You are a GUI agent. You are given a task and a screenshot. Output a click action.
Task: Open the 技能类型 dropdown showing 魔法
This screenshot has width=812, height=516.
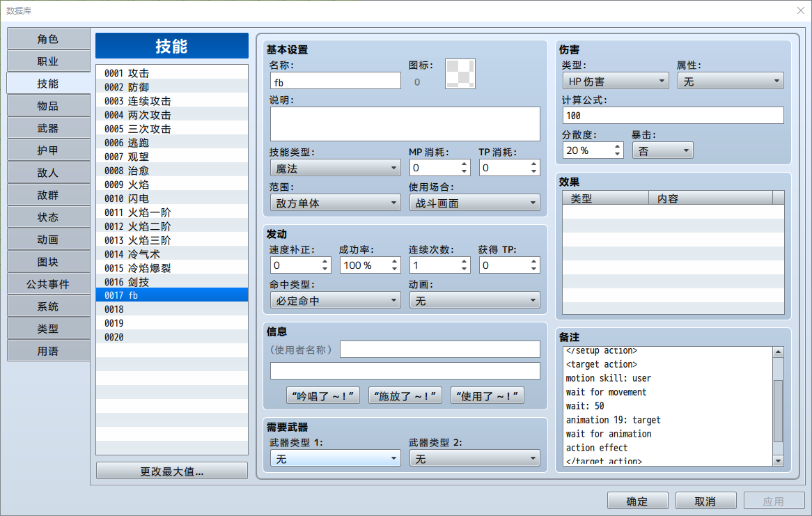point(336,169)
